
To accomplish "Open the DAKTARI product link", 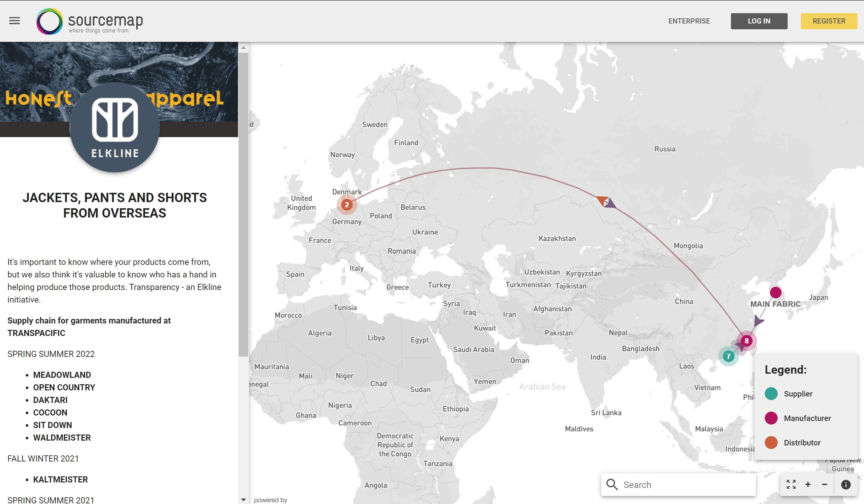I will [50, 400].
